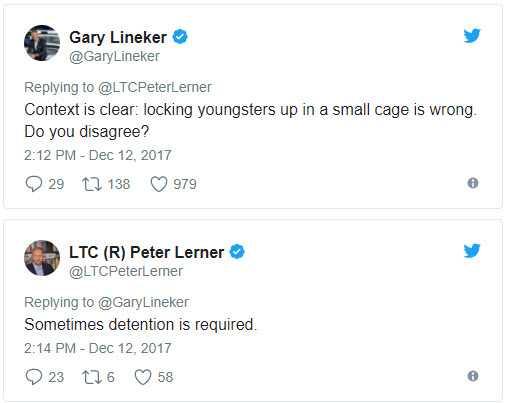Open the @GaryLineker handle under the display name
Viewport: 506px width, 403px height.
click(114, 56)
